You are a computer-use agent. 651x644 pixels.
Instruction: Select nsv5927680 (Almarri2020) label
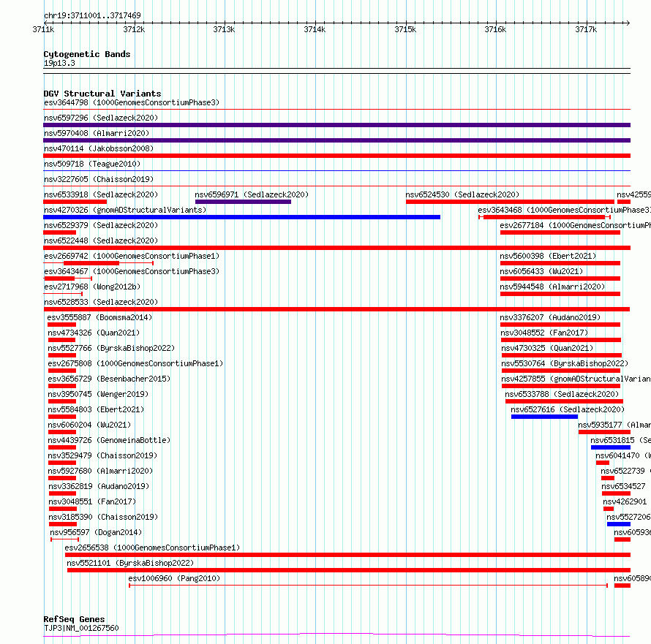pyautogui.click(x=100, y=471)
